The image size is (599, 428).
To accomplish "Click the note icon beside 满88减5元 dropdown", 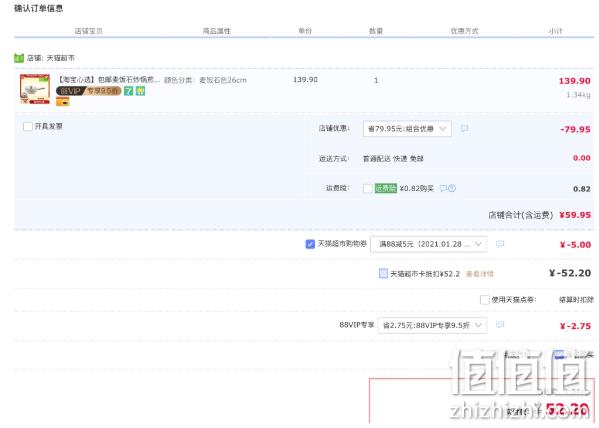I will point(500,244).
